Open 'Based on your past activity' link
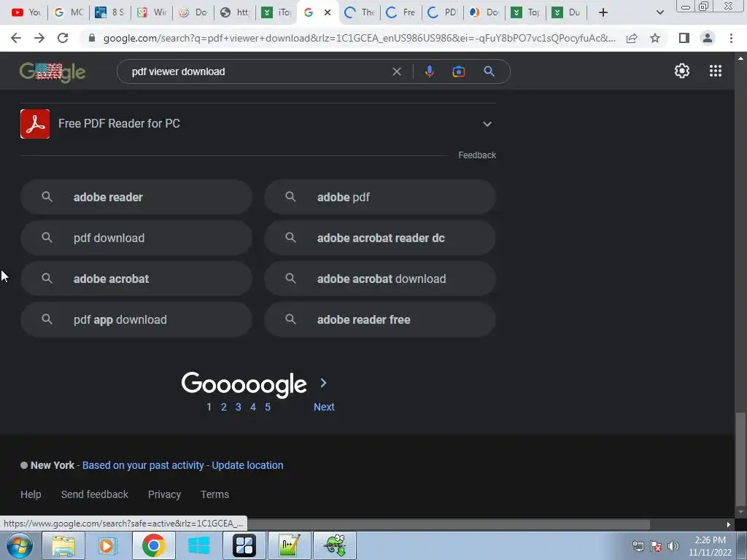Screen dimensions: 747x560 [x=143, y=465]
